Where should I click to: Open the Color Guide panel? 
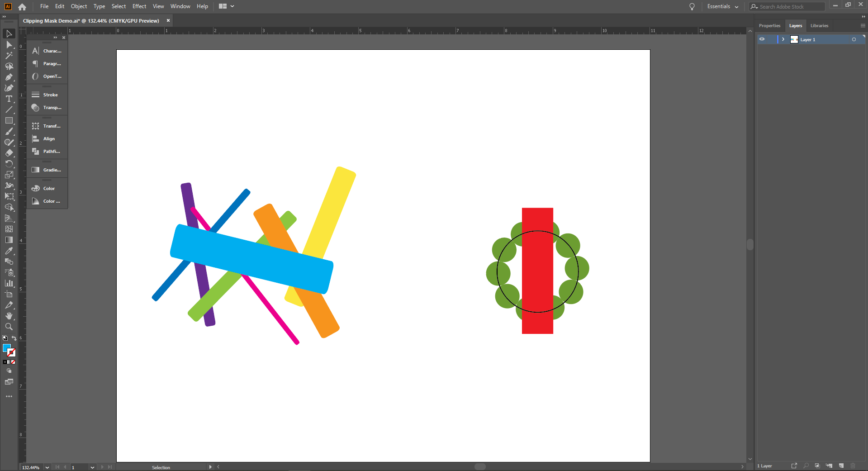pos(47,201)
